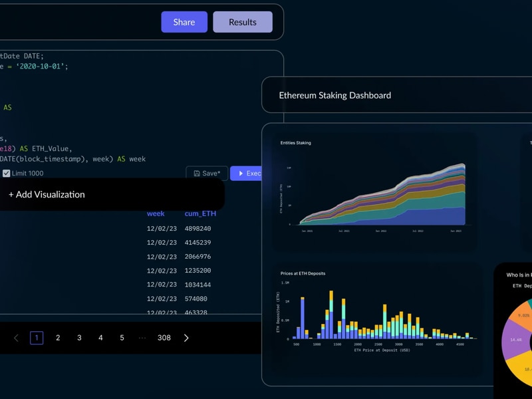This screenshot has width=532, height=399.
Task: Toggle the Limit 1000 checkbox
Action: [x=7, y=174]
